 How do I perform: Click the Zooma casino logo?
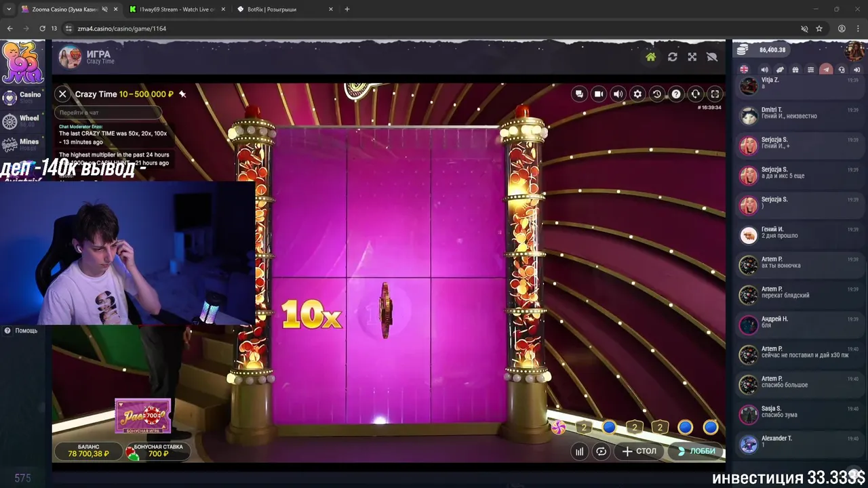(22, 62)
